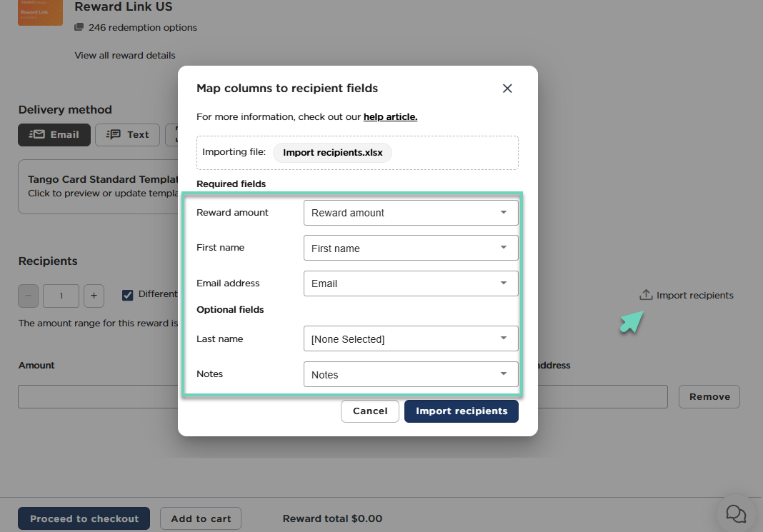Confirm with Import recipients button

coord(462,411)
